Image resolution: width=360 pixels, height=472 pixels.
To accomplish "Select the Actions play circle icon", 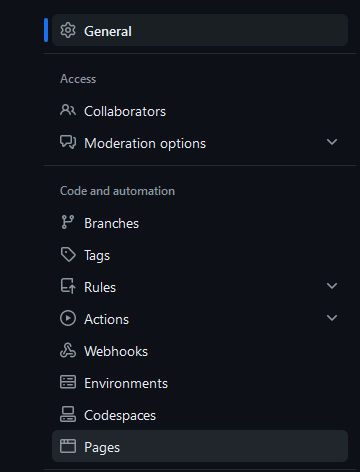I will click(68, 318).
